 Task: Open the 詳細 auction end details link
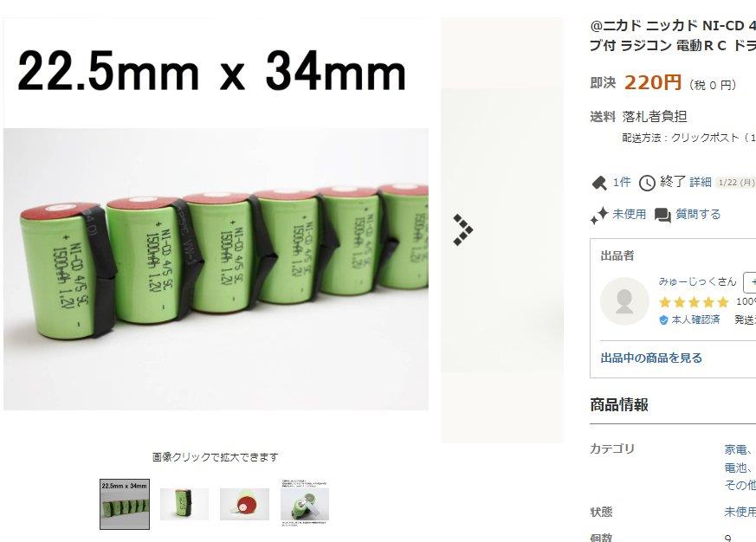tap(700, 183)
